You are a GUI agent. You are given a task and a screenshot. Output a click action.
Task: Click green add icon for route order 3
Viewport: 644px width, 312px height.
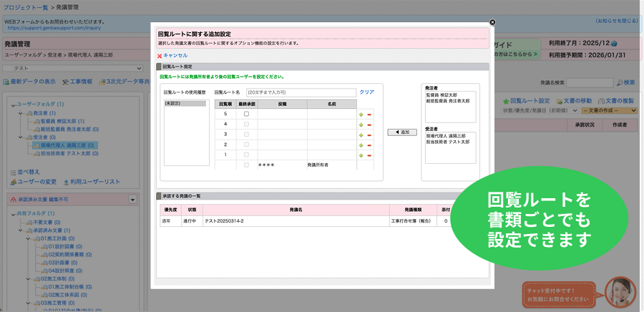point(361,135)
